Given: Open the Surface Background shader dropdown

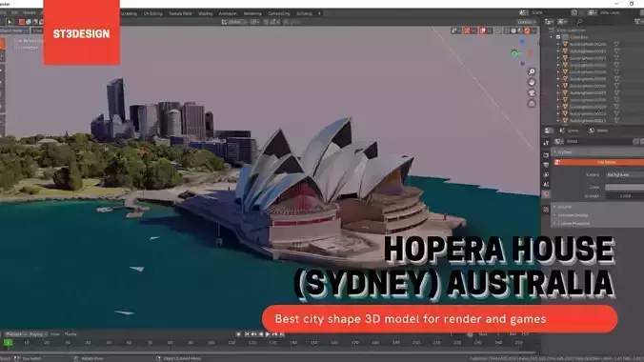Looking at the screenshot, I should (x=625, y=174).
